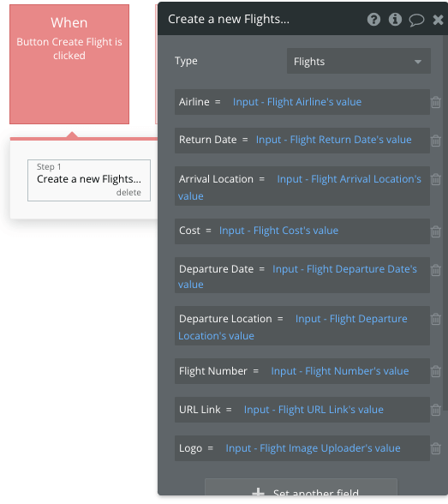This screenshot has height=504, width=448.
Task: Click the URL Link field name
Action: [x=200, y=410]
